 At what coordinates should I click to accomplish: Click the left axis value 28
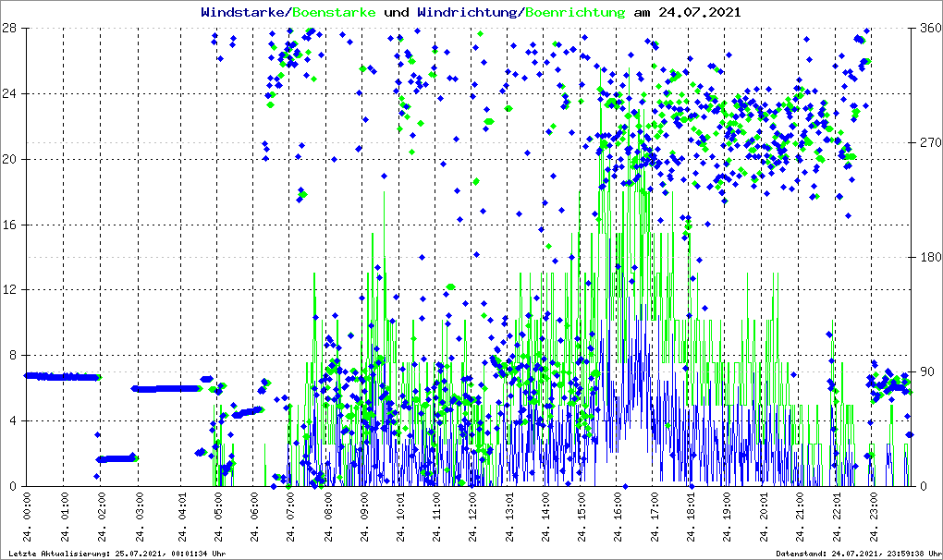[x=9, y=29]
